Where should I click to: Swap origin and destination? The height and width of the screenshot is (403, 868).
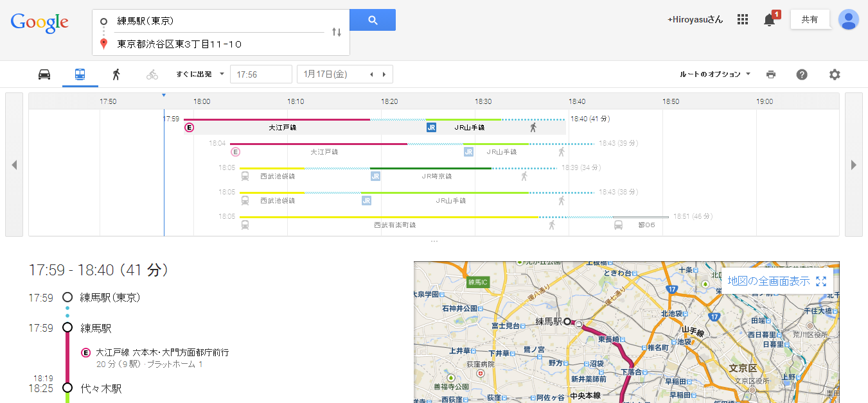pyautogui.click(x=337, y=32)
